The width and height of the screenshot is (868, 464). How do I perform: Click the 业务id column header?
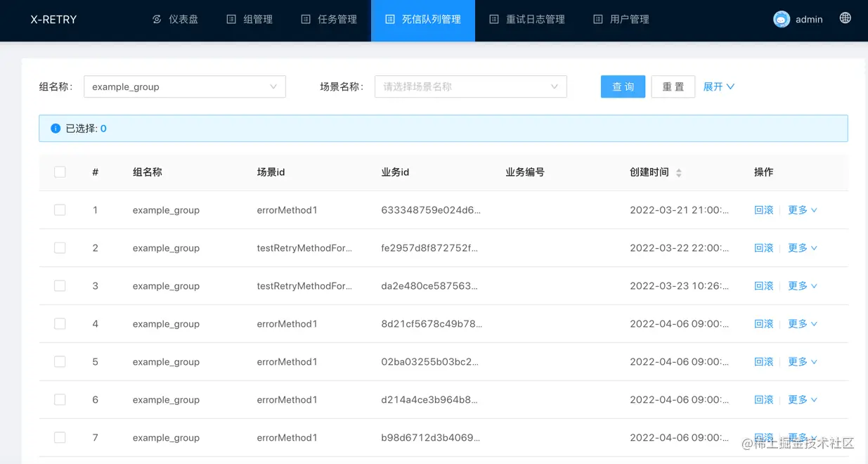395,172
